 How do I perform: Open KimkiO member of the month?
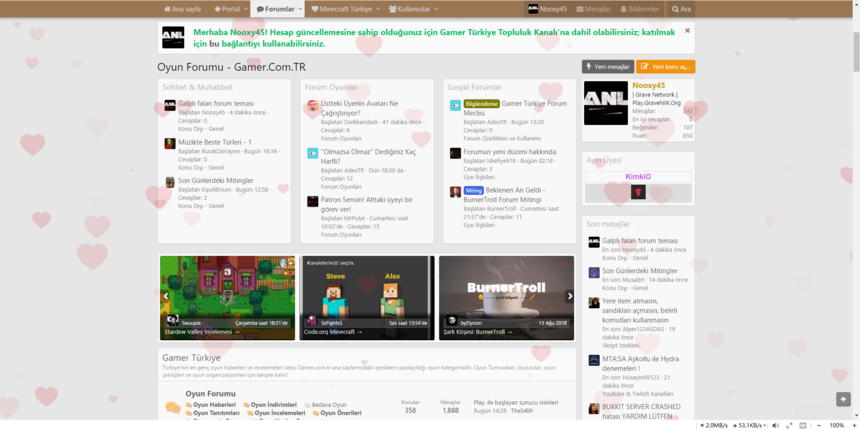click(x=638, y=177)
